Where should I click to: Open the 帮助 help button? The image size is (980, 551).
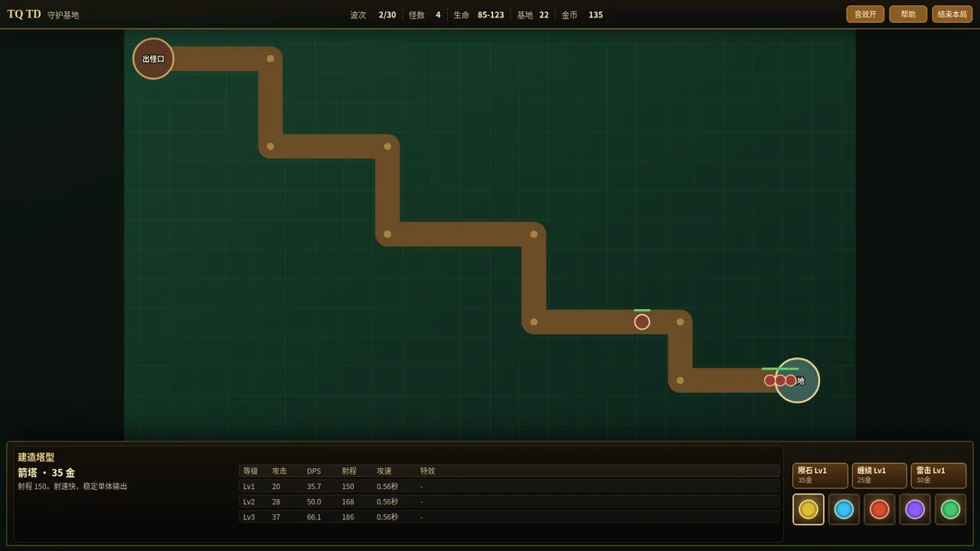[908, 15]
